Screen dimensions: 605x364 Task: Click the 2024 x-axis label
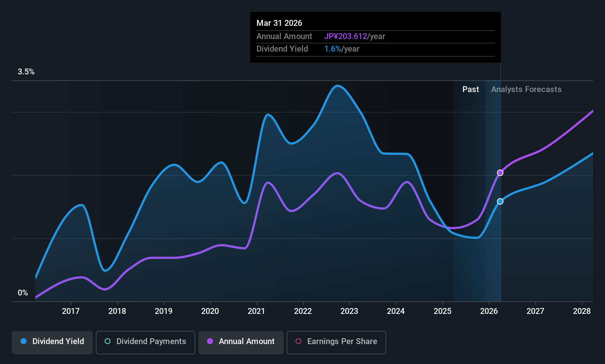click(396, 311)
